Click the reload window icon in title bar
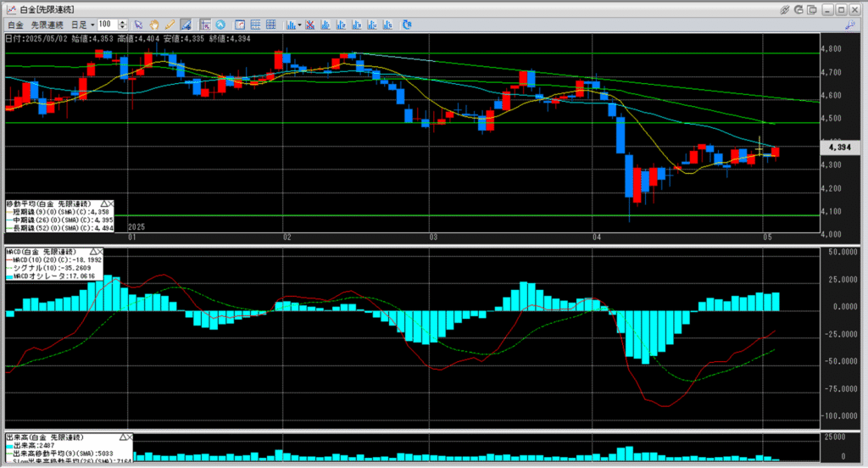The height and width of the screenshot is (468, 868). point(798,9)
